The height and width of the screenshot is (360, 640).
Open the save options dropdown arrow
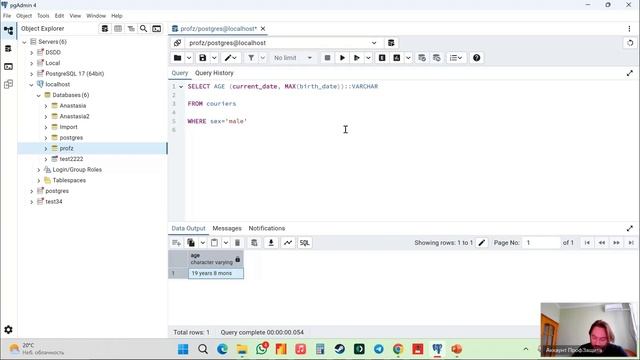tap(214, 58)
